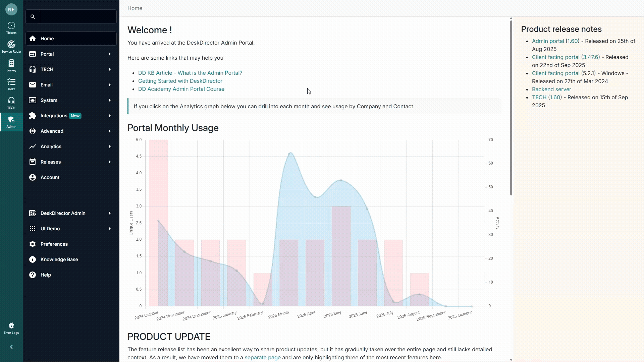This screenshot has height=362, width=644.
Task: Click the search magnifier icon
Action: tap(33, 16)
